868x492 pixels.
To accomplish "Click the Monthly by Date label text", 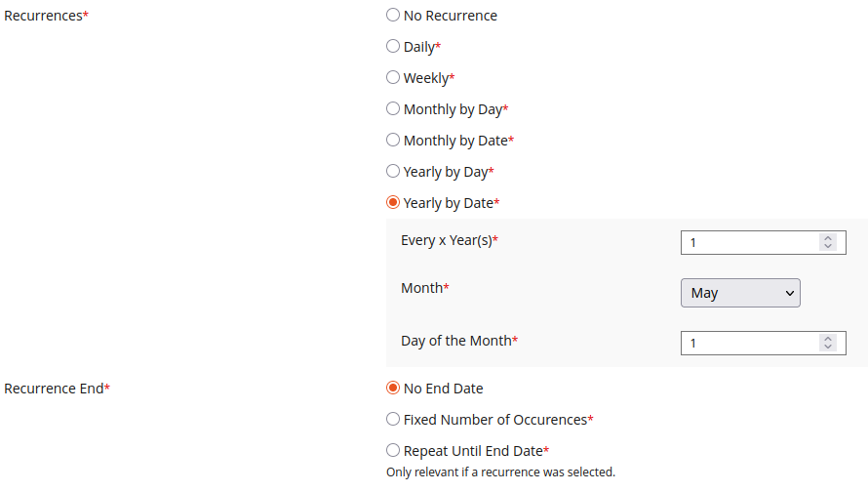I will [455, 141].
